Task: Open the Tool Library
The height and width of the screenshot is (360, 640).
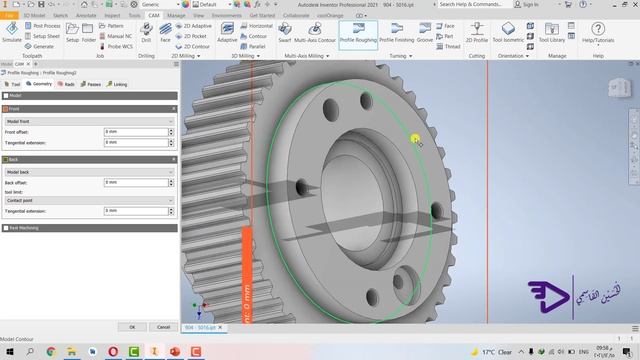Action: [x=552, y=32]
